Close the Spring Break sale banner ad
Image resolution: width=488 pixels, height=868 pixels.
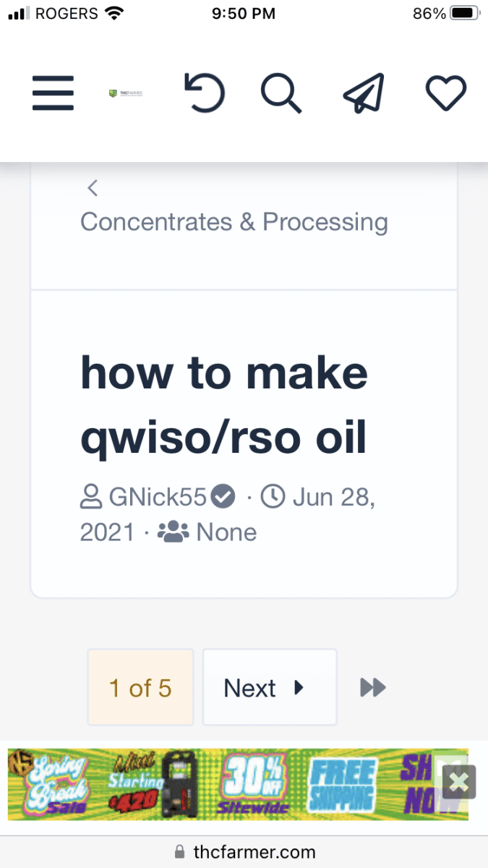[459, 781]
